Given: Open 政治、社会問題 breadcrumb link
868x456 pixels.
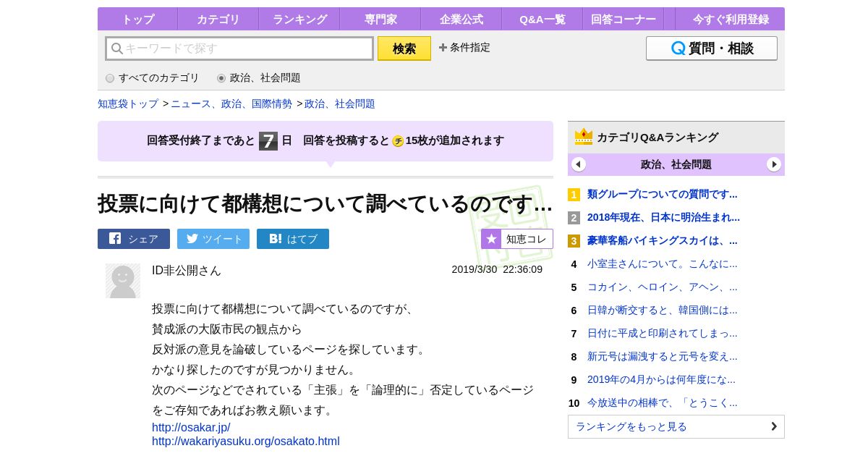Looking at the screenshot, I should point(340,104).
